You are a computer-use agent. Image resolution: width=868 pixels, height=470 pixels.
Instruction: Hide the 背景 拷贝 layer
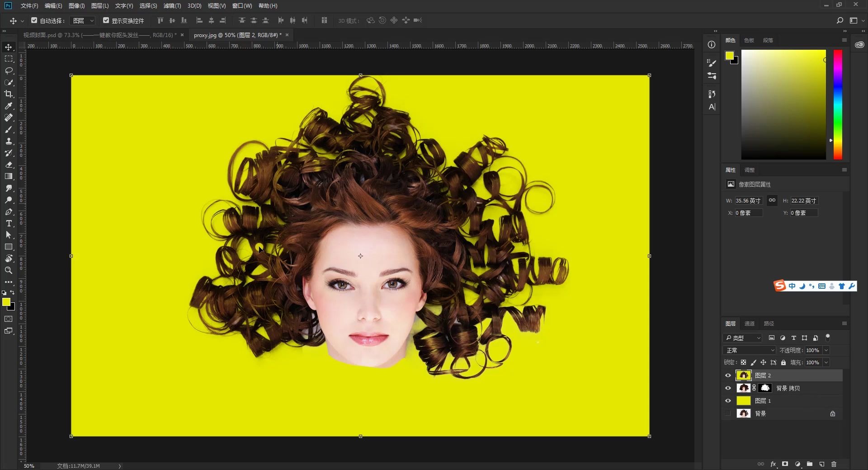(x=728, y=388)
